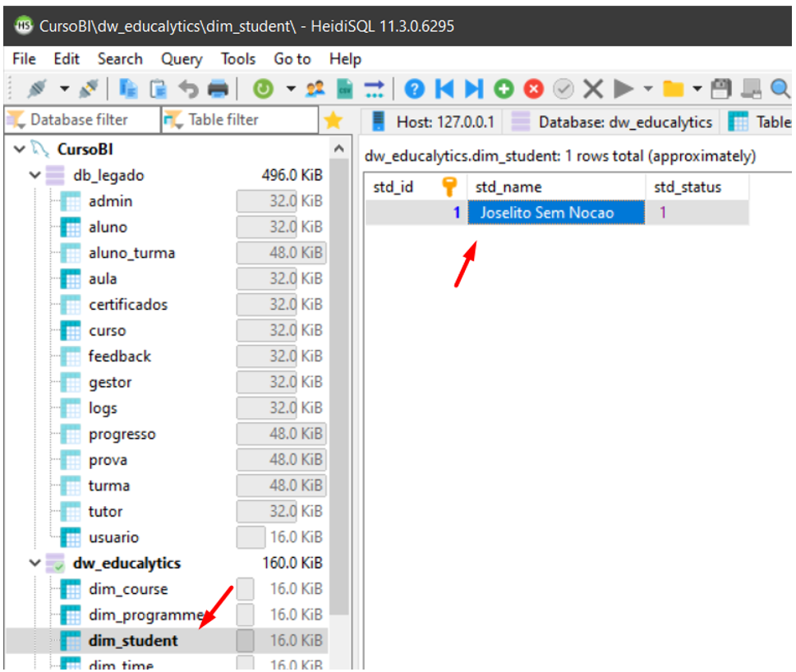Click the Export CSV file icon
The width and height of the screenshot is (796, 672).
(345, 89)
